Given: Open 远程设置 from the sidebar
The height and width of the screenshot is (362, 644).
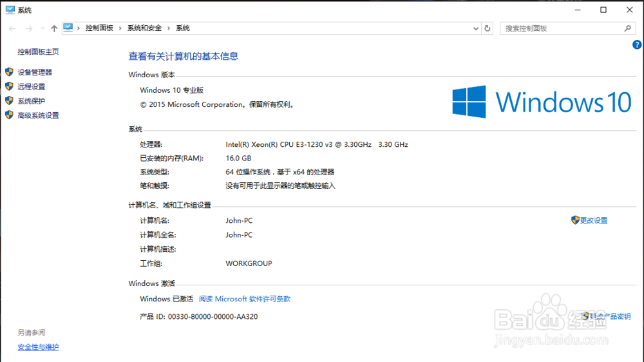Looking at the screenshot, I should (31, 87).
